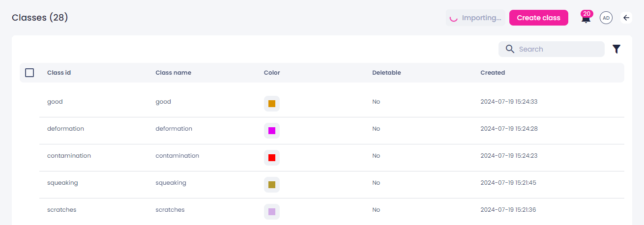The image size is (644, 225).
Task: Click the Deletable 'No' value for good
Action: [376, 102]
